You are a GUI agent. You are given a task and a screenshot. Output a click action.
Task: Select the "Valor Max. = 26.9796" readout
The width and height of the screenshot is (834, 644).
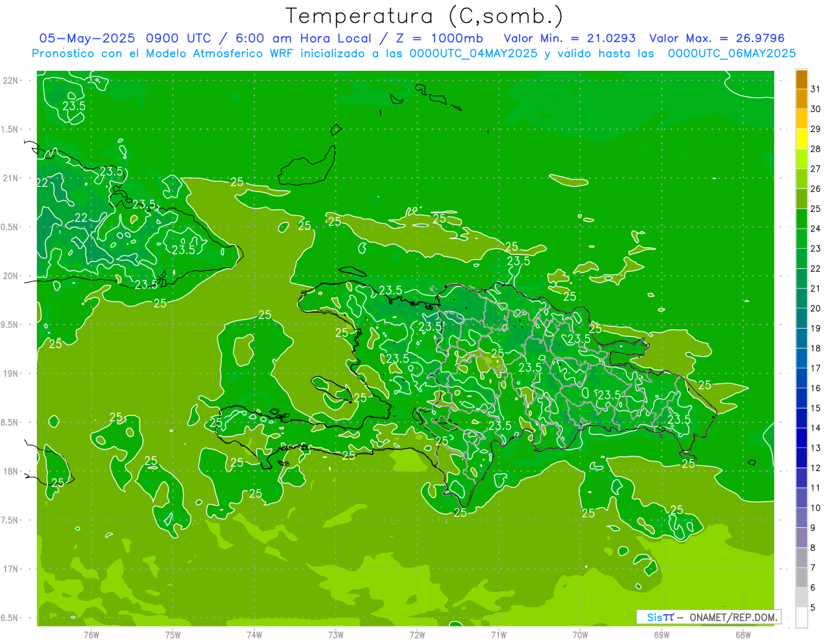(717, 38)
